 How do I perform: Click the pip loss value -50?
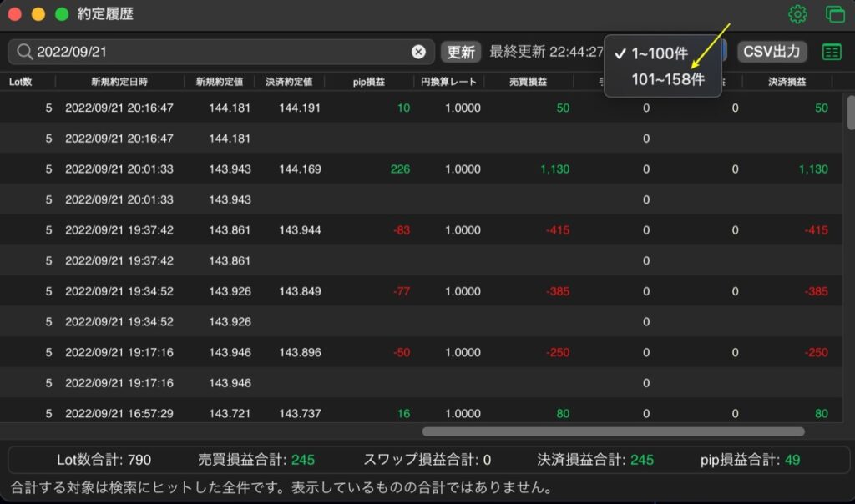click(402, 352)
